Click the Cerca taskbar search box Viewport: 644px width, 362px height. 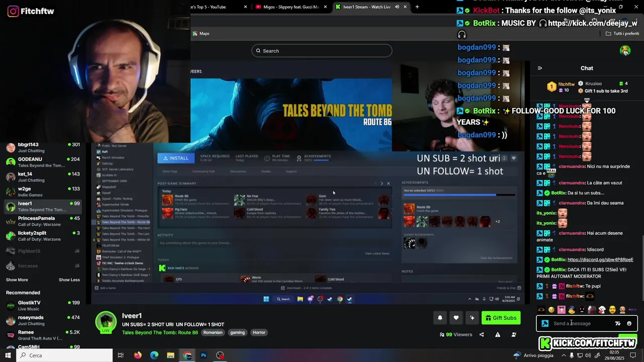(x=64, y=355)
